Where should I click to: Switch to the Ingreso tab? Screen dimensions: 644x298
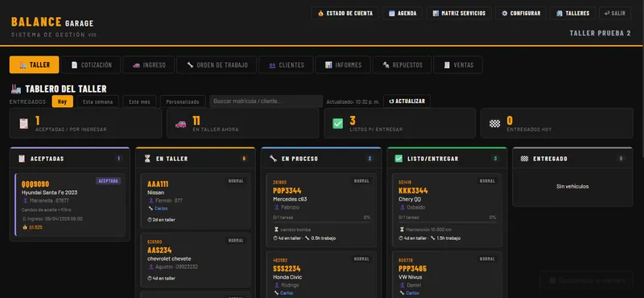pyautogui.click(x=149, y=65)
